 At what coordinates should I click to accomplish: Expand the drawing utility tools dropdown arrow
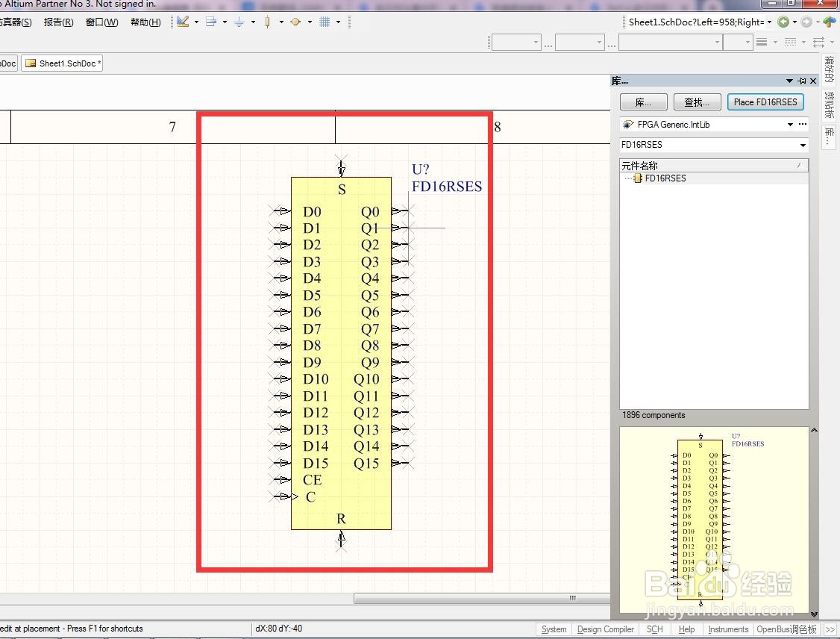197,22
